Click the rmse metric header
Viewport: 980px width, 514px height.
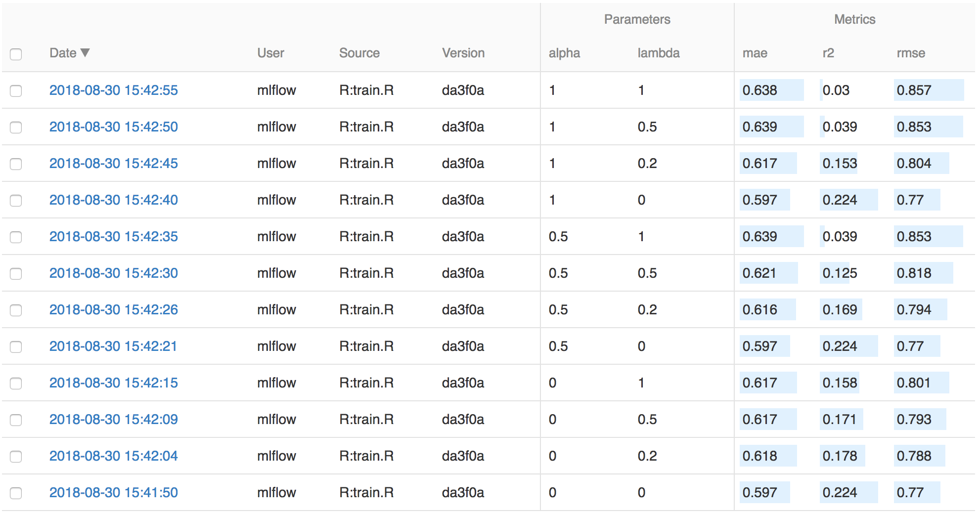pos(911,52)
